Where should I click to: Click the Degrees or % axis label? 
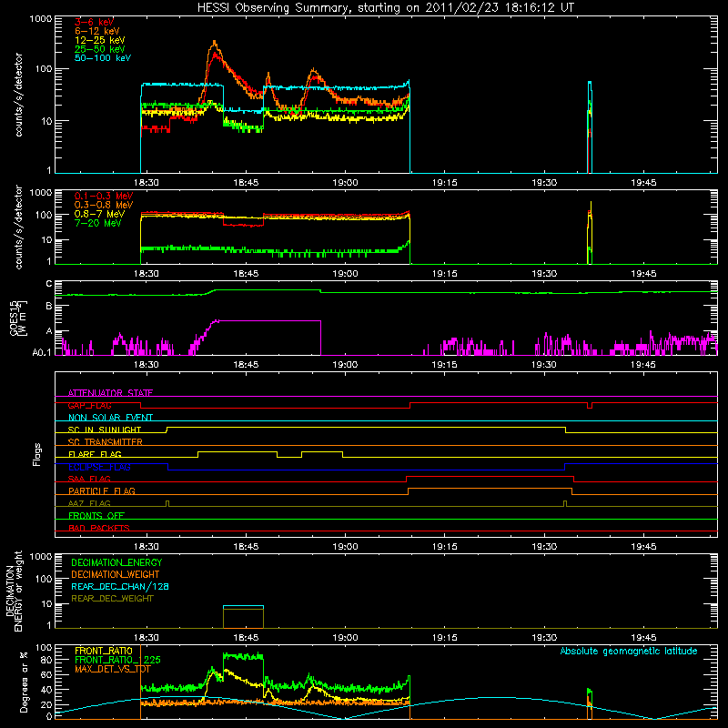[24, 682]
